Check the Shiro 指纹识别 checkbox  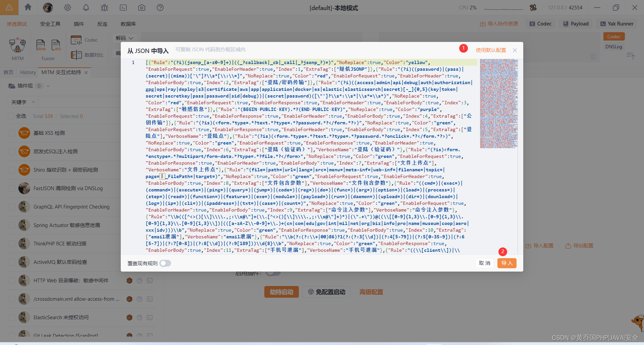[11, 170]
